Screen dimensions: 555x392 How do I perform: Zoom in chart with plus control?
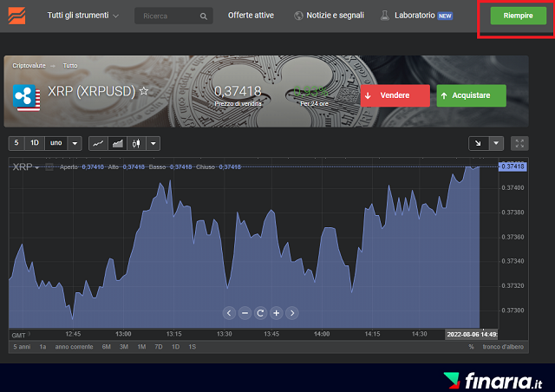tap(276, 313)
